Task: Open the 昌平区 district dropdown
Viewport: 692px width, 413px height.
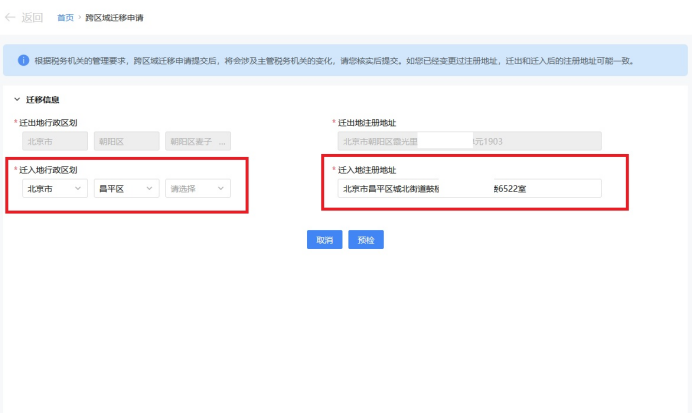Action: [x=126, y=188]
